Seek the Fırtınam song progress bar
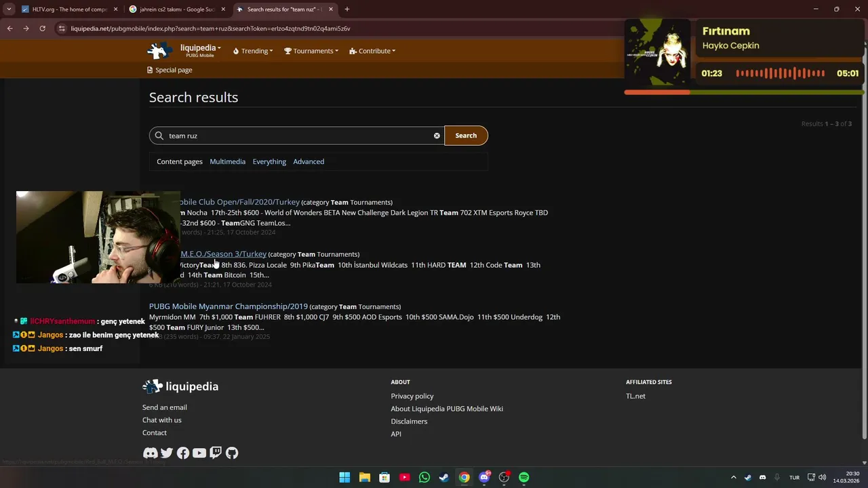Image resolution: width=868 pixels, height=488 pixels. [743, 91]
